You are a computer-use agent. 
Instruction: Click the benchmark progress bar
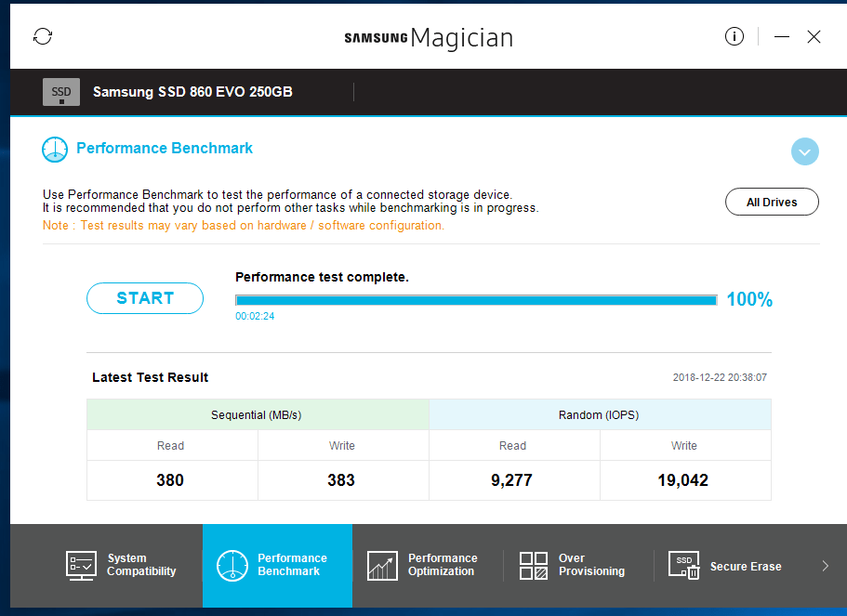[x=476, y=300]
